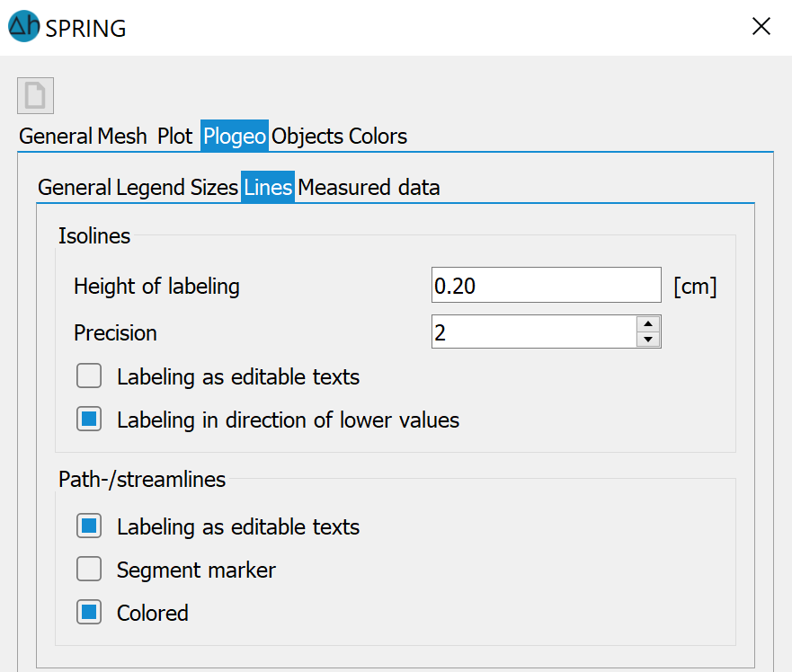Screen dimensions: 792x672
Task: Go to the Objects tab
Action: pyautogui.click(x=307, y=137)
